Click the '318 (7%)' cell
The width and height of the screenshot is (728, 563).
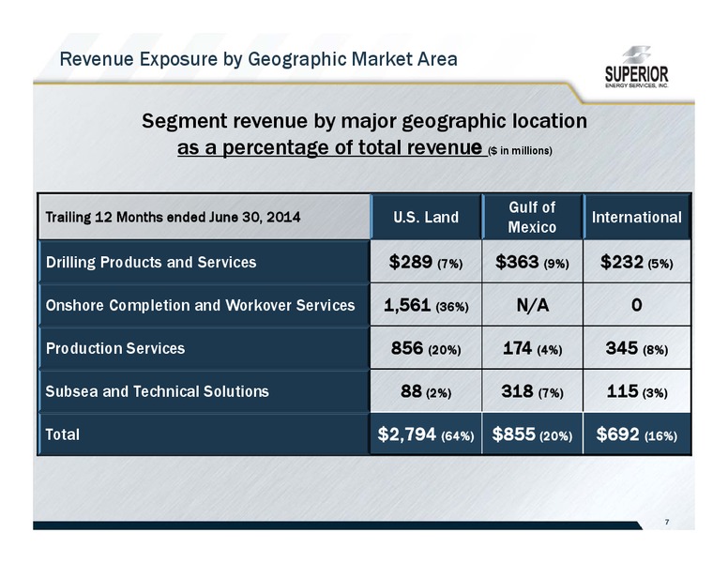click(x=532, y=391)
